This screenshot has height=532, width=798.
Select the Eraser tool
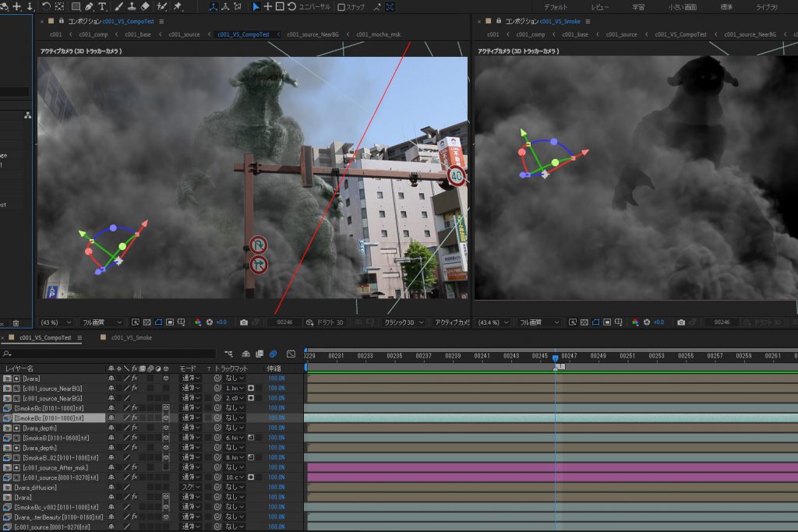145,6
